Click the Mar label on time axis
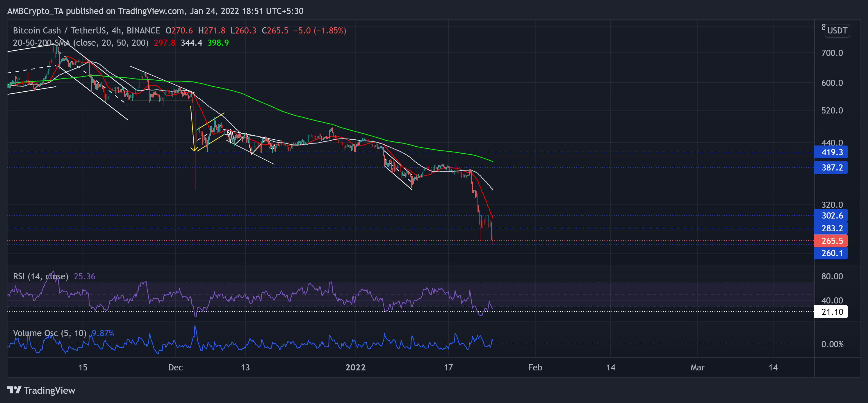 (697, 368)
